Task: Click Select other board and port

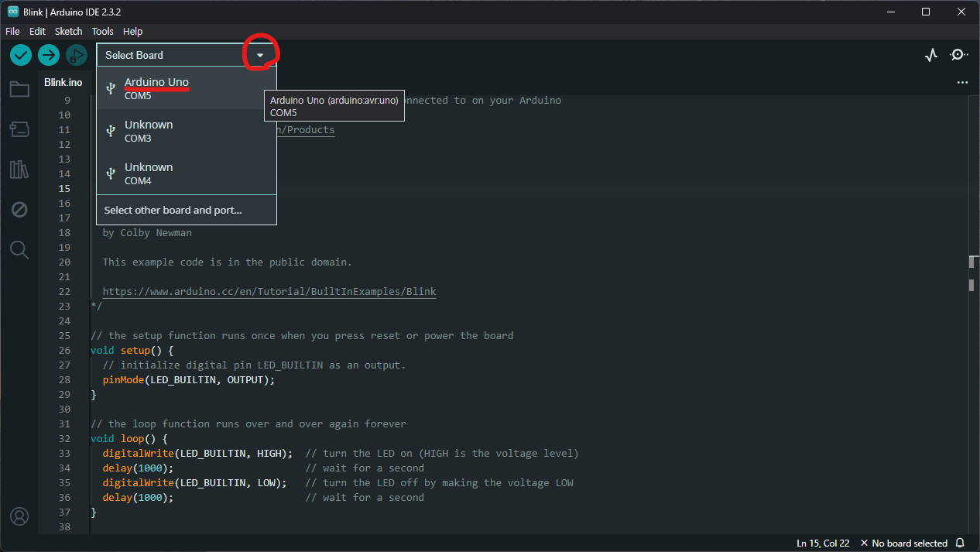Action: pos(187,210)
